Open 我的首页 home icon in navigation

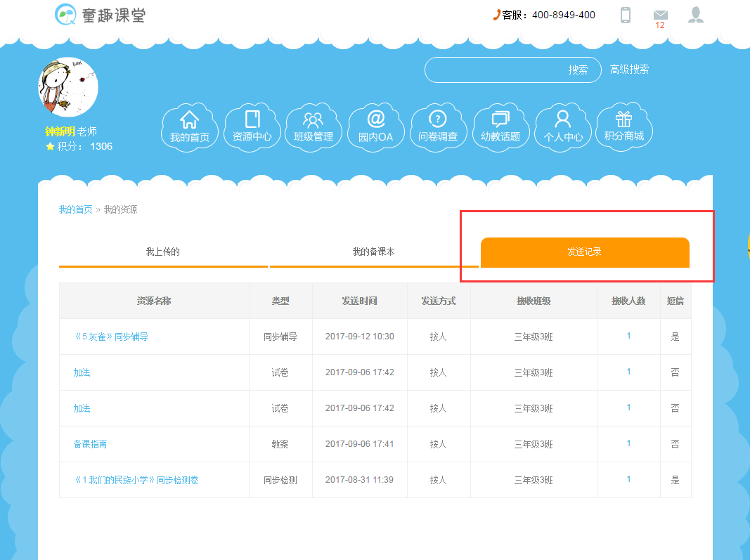point(190,127)
